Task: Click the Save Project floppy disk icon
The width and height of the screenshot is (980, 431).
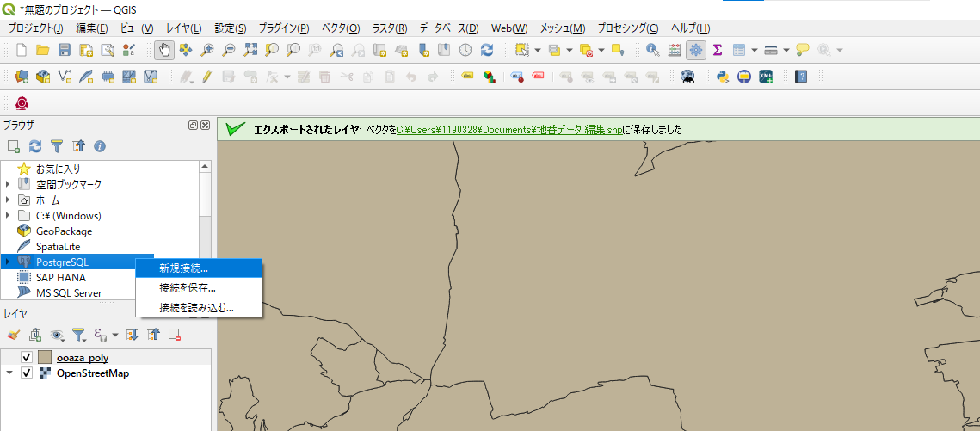Action: click(65, 50)
